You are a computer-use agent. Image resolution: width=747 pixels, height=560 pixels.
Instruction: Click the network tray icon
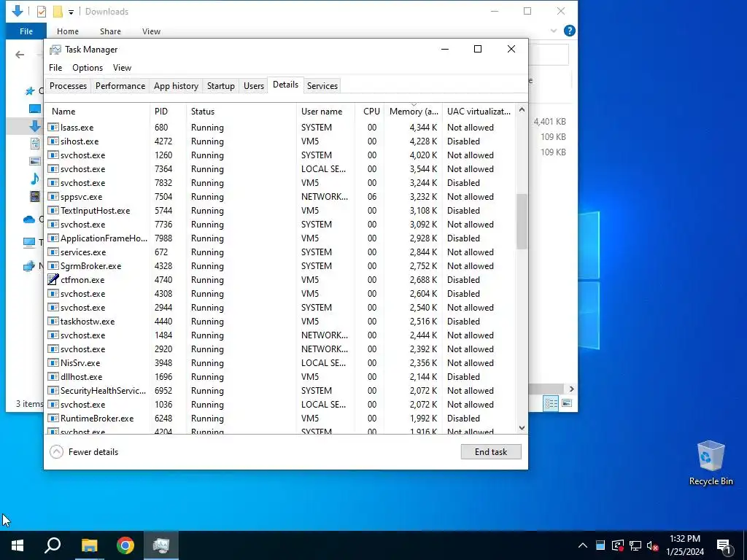[635, 545]
